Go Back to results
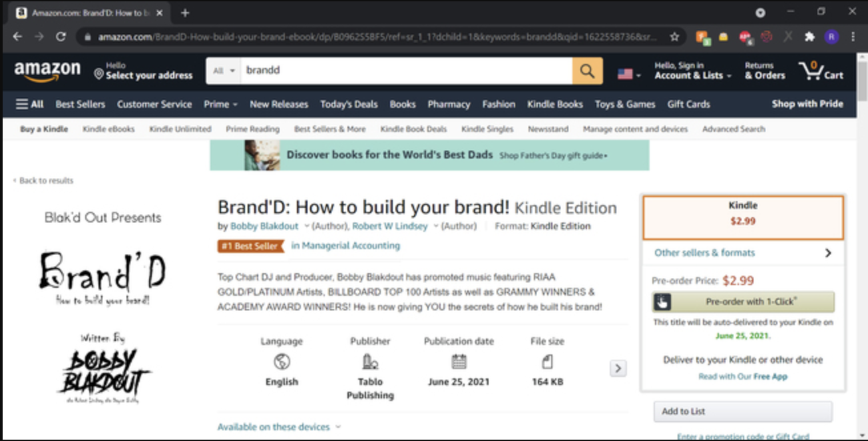This screenshot has width=868, height=441. 44,181
